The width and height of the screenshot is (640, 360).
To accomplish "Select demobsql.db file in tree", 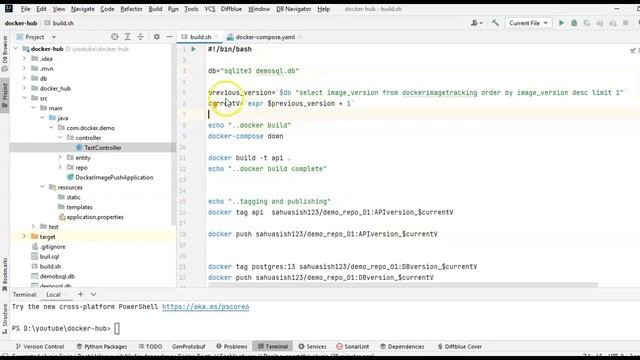I will [57, 276].
